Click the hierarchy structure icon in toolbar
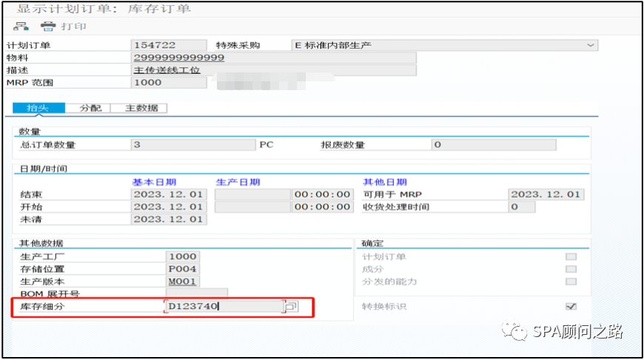This screenshot has height=360, width=644. (21, 27)
